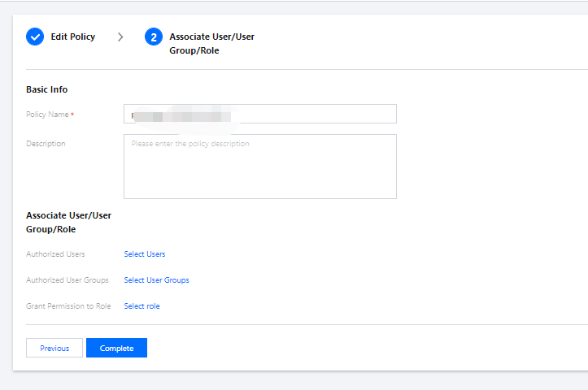Click the chevron arrow between steps

pos(120,37)
